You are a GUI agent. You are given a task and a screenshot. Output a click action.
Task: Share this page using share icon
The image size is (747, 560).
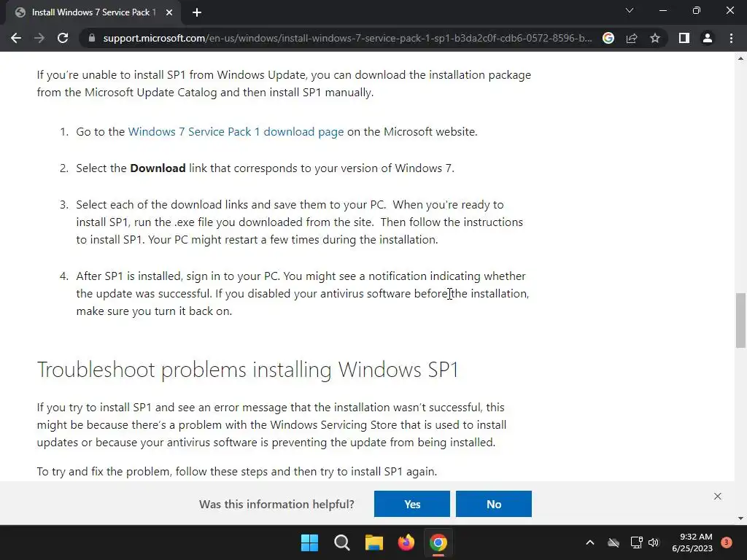[x=632, y=38]
